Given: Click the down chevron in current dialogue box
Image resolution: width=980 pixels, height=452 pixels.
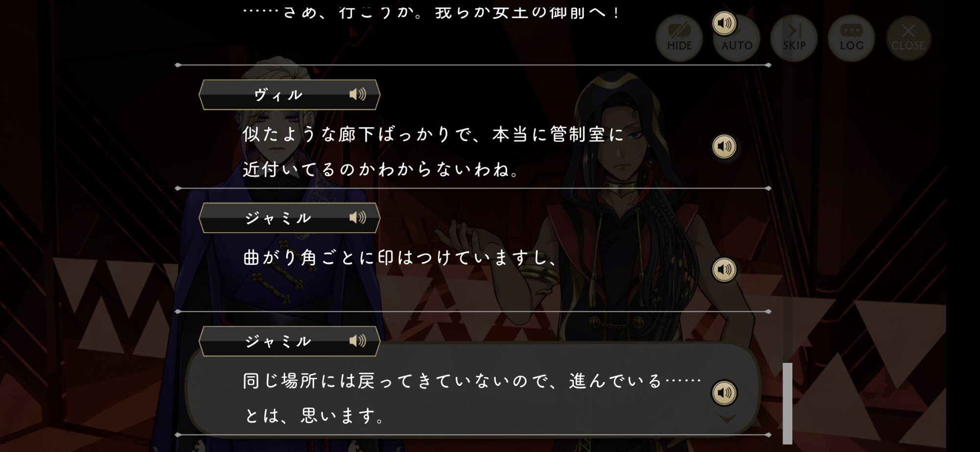Looking at the screenshot, I should click(x=727, y=419).
